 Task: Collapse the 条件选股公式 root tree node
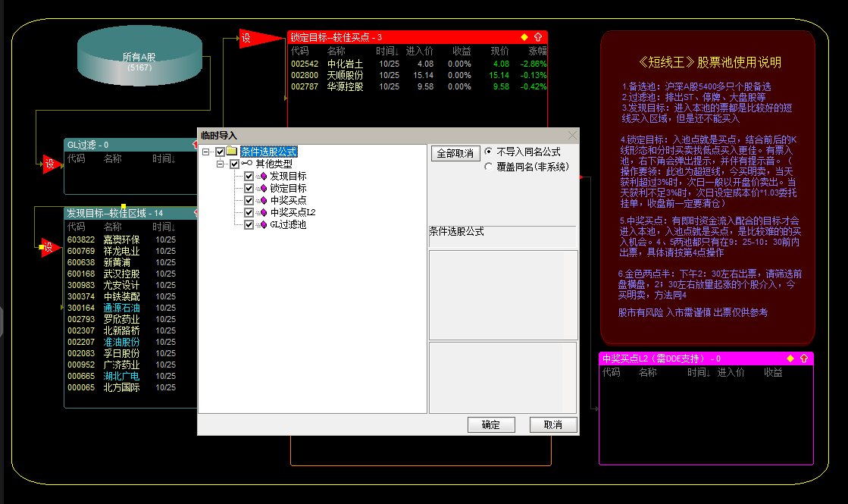point(206,152)
